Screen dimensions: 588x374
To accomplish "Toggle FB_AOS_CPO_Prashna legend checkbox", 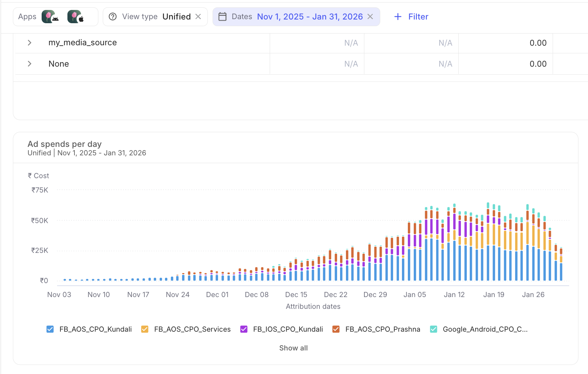I will [336, 329].
